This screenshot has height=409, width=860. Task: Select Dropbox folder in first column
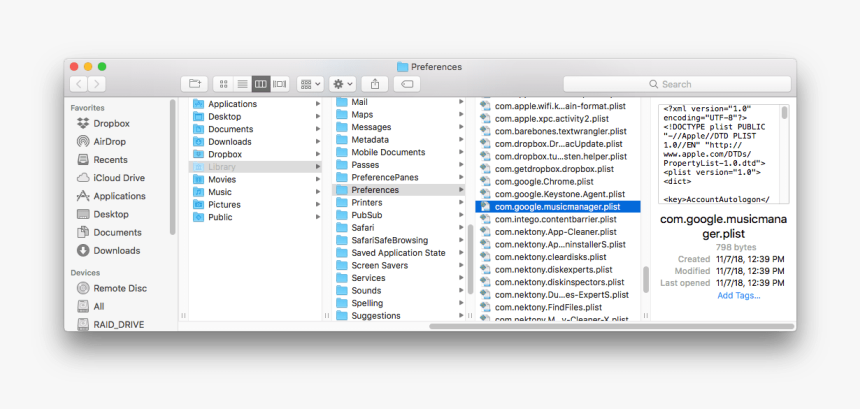(256, 154)
